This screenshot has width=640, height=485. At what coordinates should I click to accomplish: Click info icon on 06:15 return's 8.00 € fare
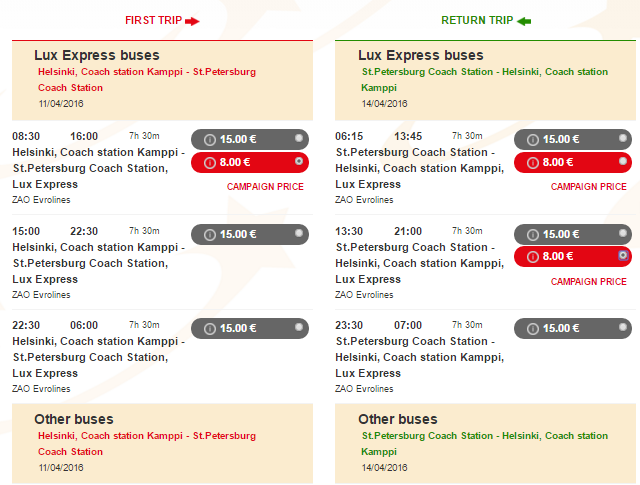(533, 163)
